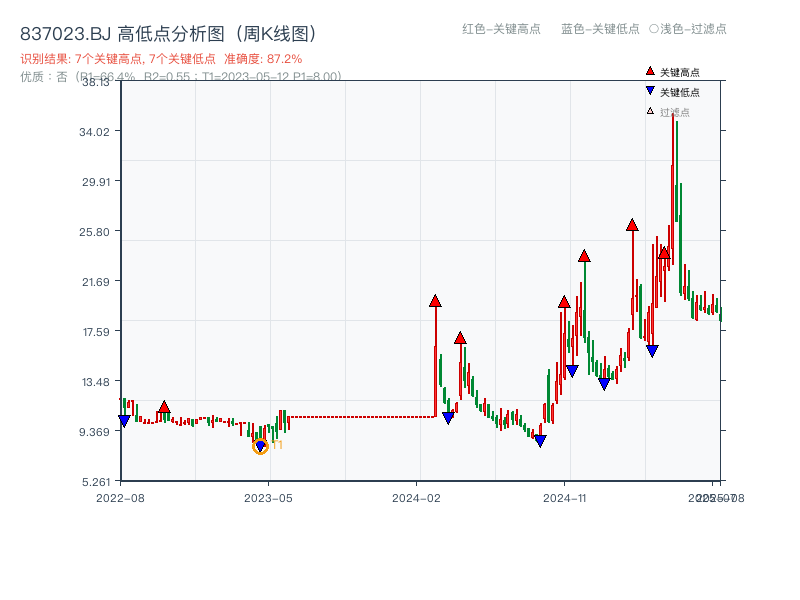Select the blue 关键低点 triangle legend icon
The height and width of the screenshot is (600, 800).
click(x=650, y=90)
